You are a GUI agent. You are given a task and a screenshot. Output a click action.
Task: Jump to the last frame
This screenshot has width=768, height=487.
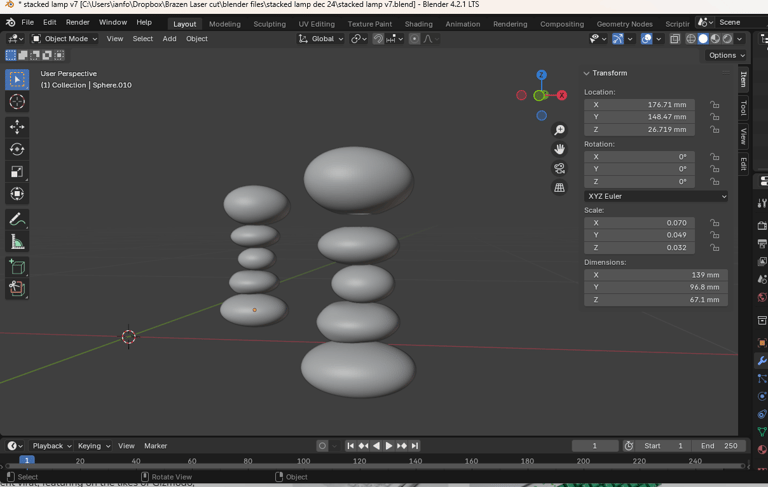[x=415, y=446]
